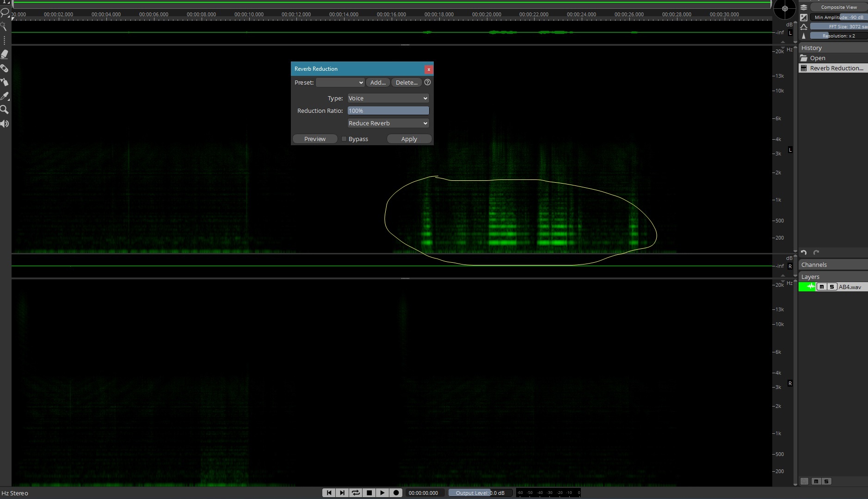Toggle mute all at Layers panel bottom
This screenshot has width=868, height=499.
pyautogui.click(x=816, y=481)
